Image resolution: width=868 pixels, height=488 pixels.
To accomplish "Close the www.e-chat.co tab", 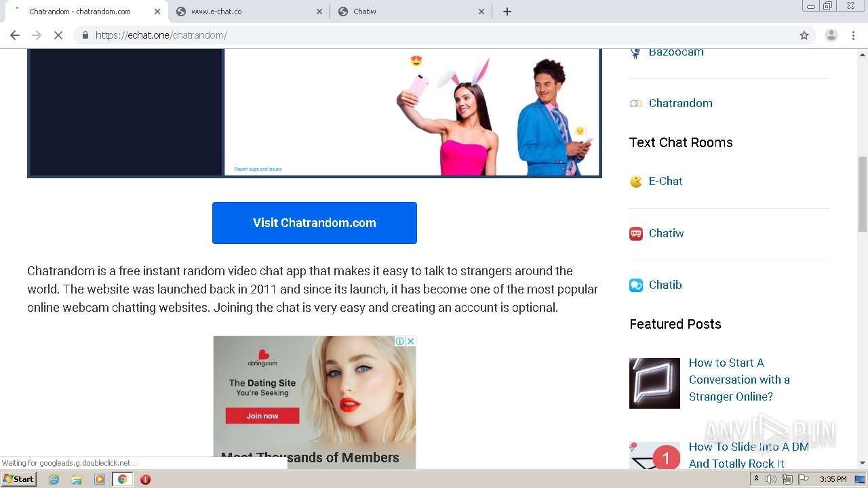I will click(319, 12).
